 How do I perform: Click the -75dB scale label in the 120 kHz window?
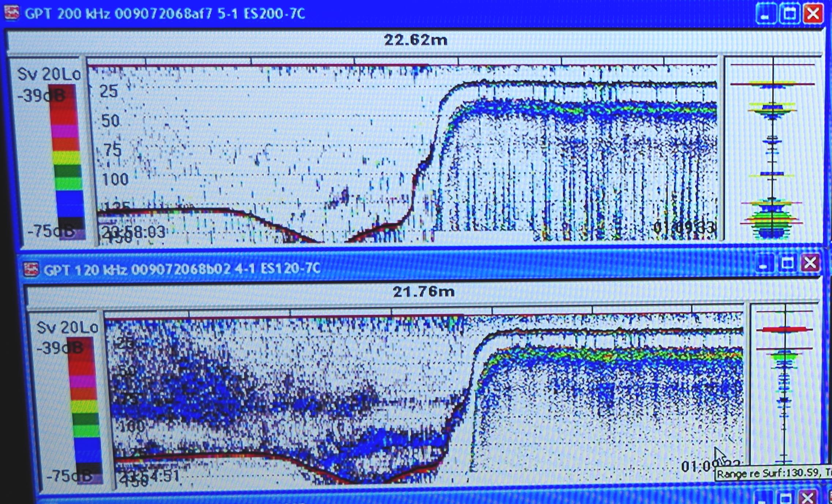point(69,476)
